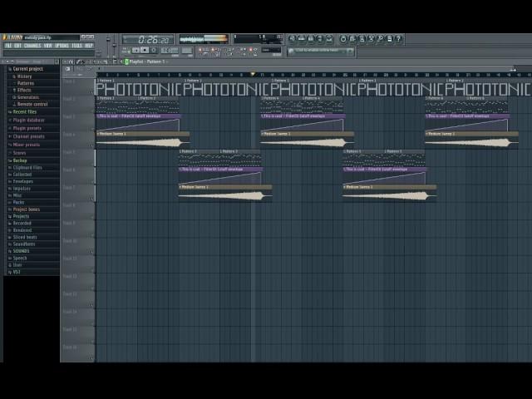Screen dimensions: 532x399
Task: Click the circular-arrow undo history icon
Action: [x=343, y=39]
